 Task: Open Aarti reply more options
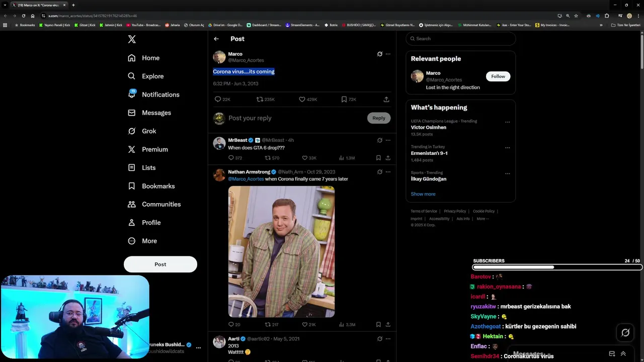click(388, 339)
